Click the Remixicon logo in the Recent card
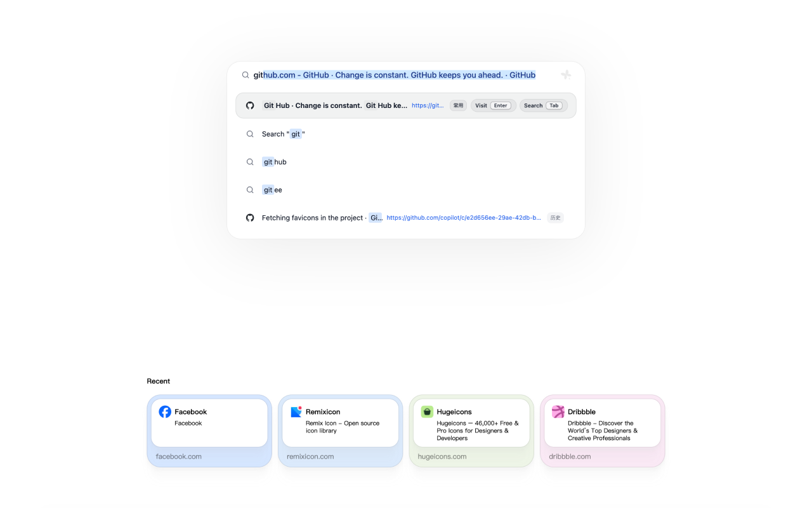This screenshot has height=508, width=812. pos(296,412)
